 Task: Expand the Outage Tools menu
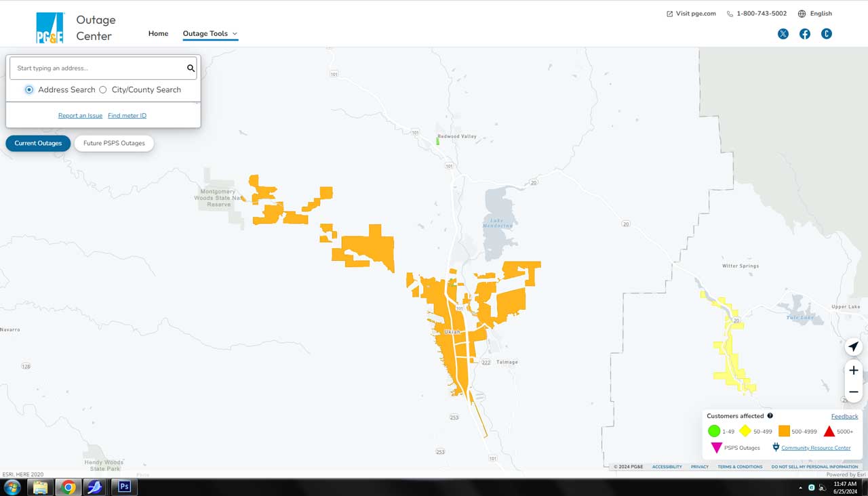point(210,34)
